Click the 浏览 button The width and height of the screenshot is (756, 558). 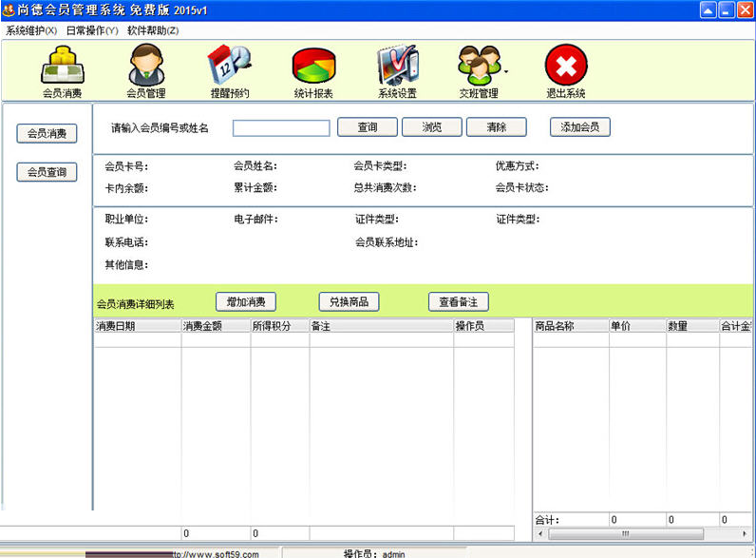coord(432,127)
